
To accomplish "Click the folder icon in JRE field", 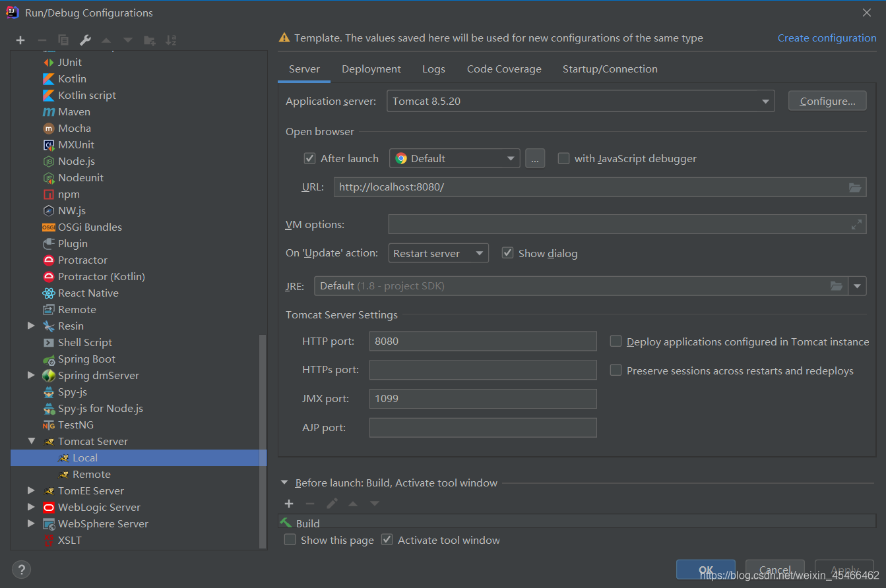I will click(837, 286).
